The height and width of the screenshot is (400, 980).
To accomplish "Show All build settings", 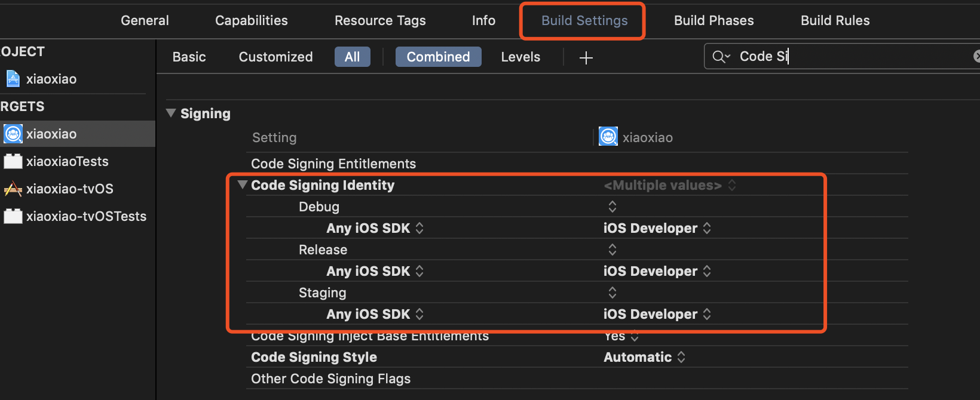I will tap(353, 57).
